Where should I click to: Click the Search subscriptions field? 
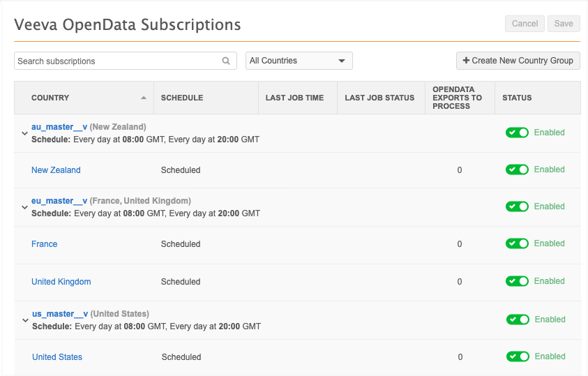pos(115,61)
